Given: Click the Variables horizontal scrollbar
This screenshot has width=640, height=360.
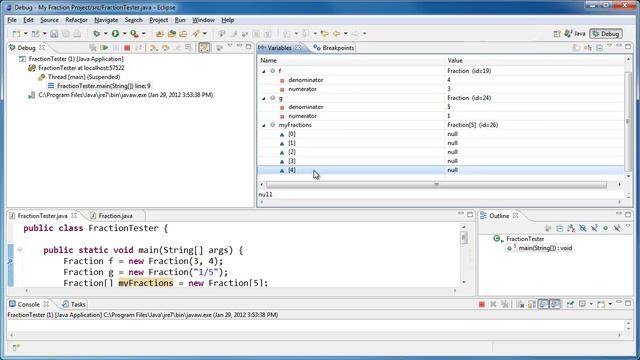Looking at the screenshot, I should [x=436, y=185].
